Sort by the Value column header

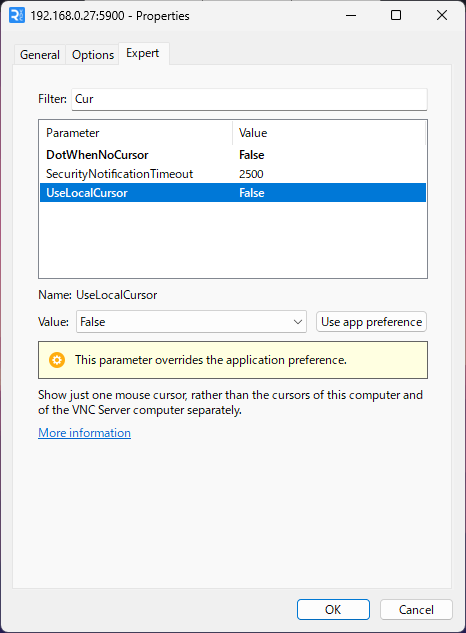pos(329,133)
